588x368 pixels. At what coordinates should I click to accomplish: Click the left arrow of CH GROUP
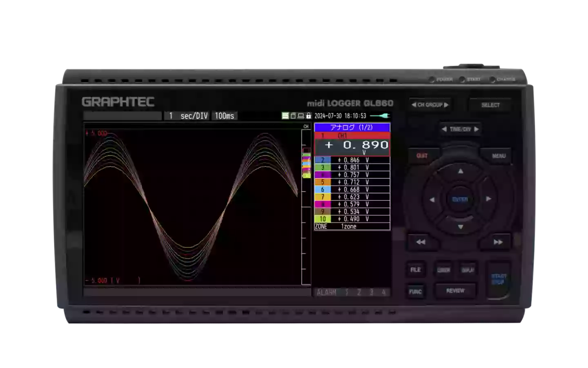(x=414, y=105)
